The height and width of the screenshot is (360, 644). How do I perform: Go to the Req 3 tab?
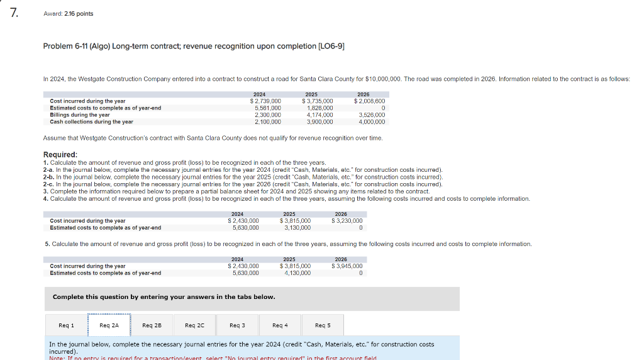pos(237,325)
